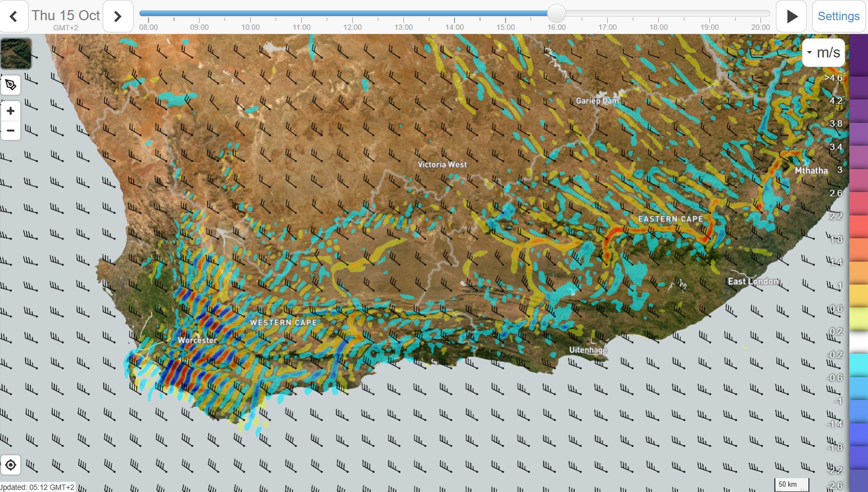Image resolution: width=868 pixels, height=492 pixels.
Task: Click the Mthatha map label
Action: coord(811,171)
